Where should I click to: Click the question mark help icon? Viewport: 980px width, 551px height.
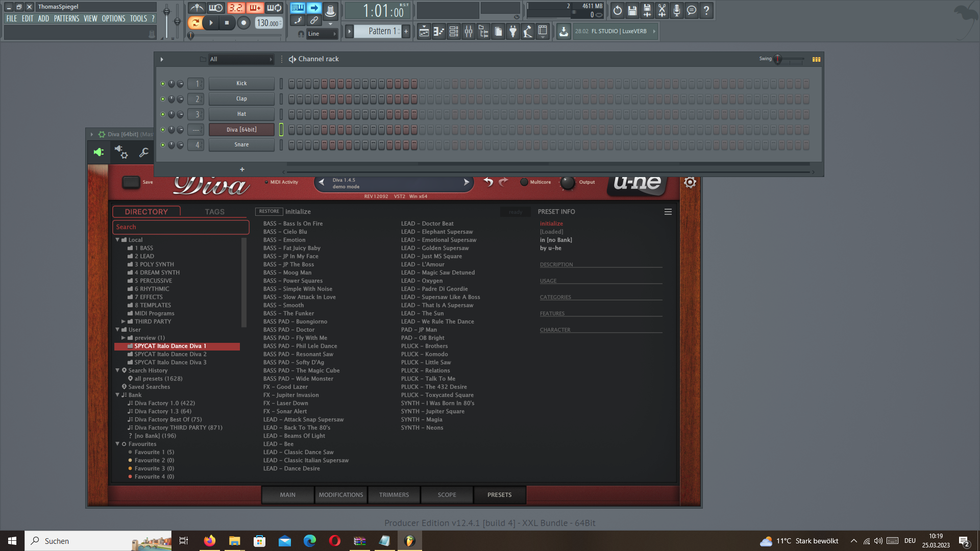coord(706,10)
